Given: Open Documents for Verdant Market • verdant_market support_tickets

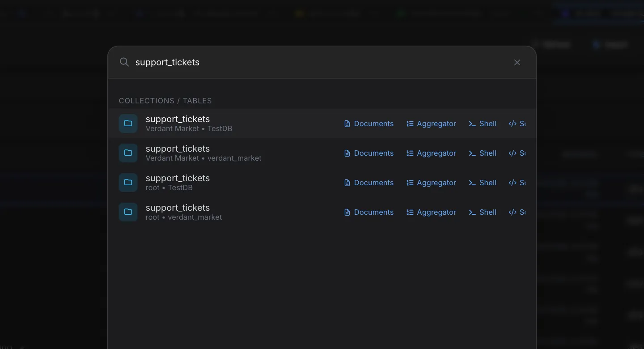Looking at the screenshot, I should tap(369, 153).
